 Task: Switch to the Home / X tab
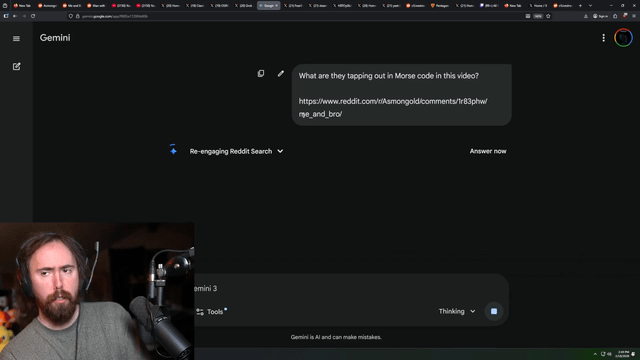[x=538, y=6]
